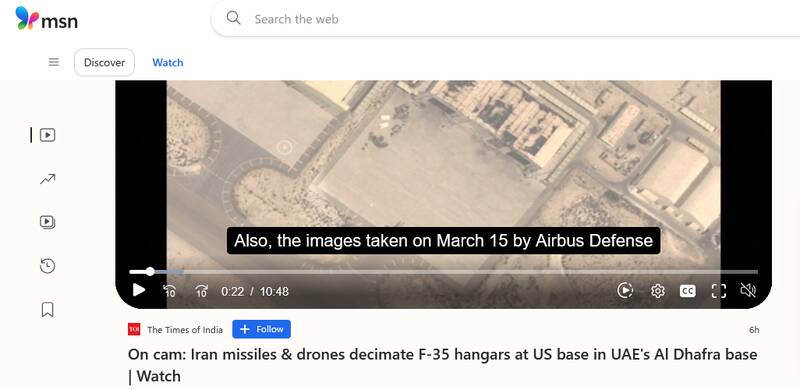Enter fullscreen mode
The image size is (800, 390).
(719, 291)
